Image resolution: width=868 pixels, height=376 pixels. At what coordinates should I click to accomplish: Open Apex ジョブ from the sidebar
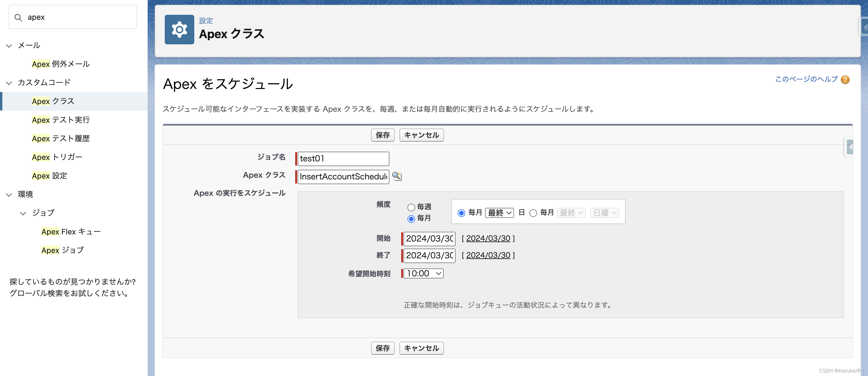(x=62, y=250)
